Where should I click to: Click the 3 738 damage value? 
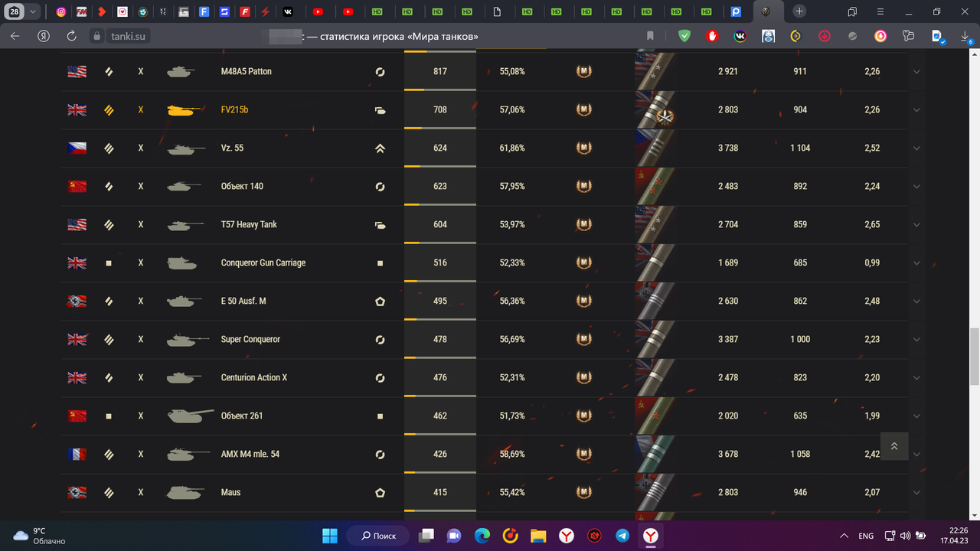pos(728,148)
